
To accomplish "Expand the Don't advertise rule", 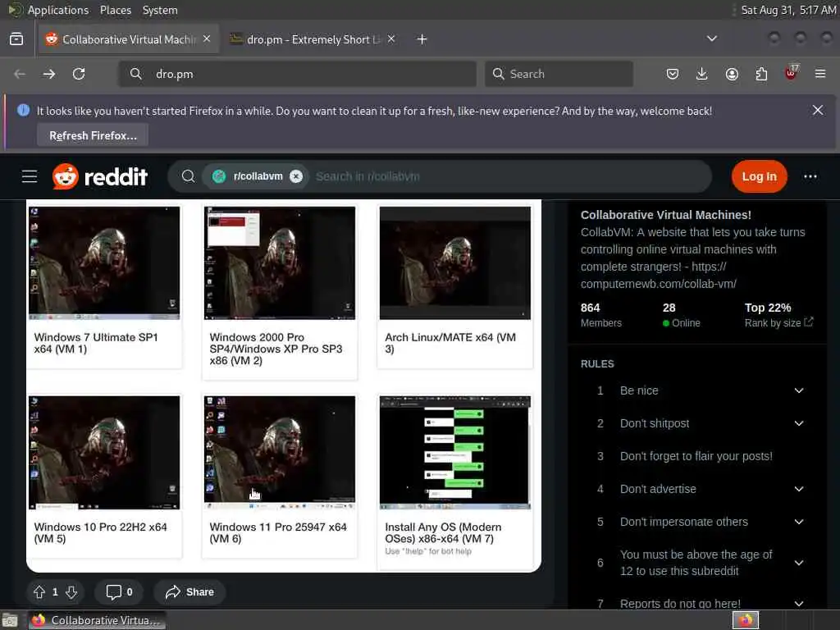I will (x=799, y=489).
